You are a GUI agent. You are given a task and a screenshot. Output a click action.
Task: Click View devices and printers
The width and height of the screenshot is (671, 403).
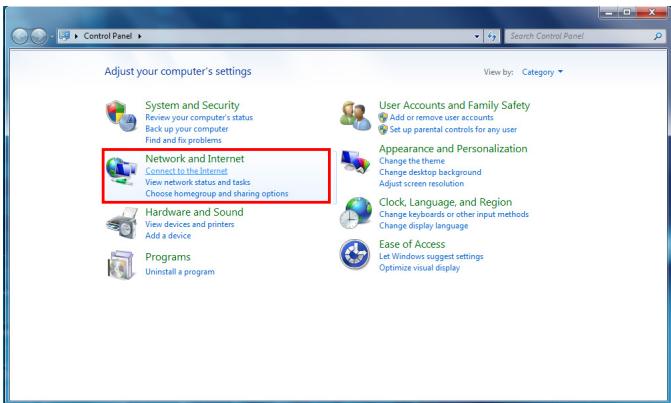coord(190,224)
